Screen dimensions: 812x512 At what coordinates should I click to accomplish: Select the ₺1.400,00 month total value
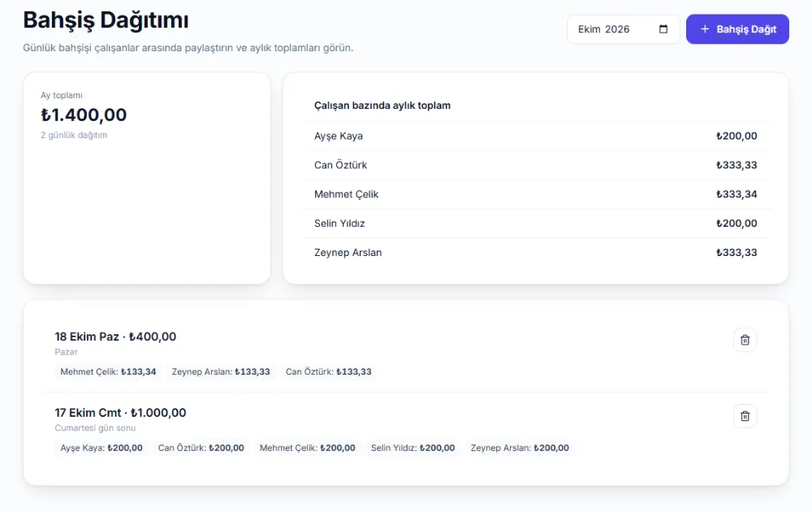(x=84, y=115)
